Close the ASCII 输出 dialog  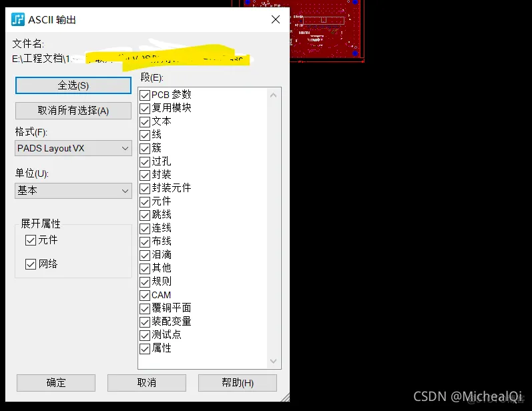click(276, 19)
